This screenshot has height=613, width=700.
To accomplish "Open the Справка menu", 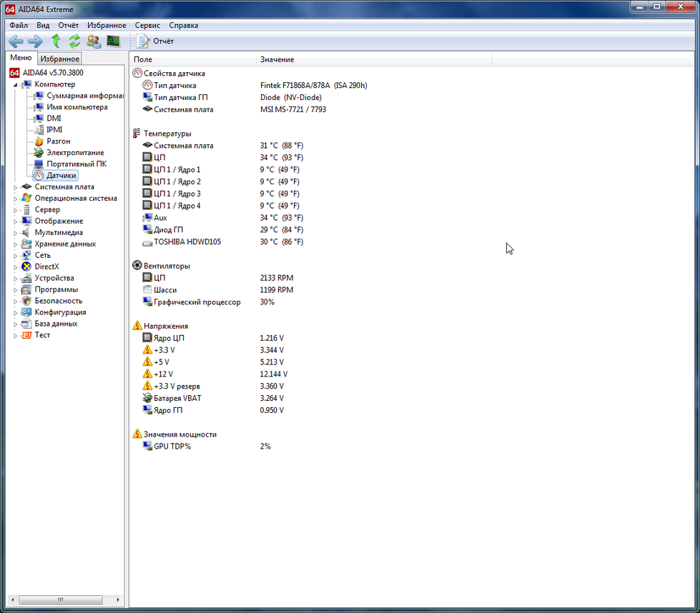I will [x=184, y=26].
